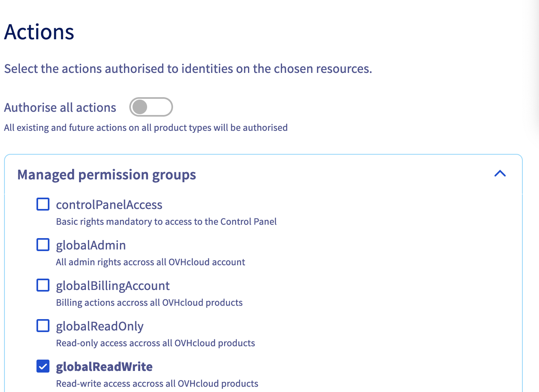This screenshot has width=539, height=392.
Task: Select the globalBillingAccount checkbox
Action: tap(43, 285)
